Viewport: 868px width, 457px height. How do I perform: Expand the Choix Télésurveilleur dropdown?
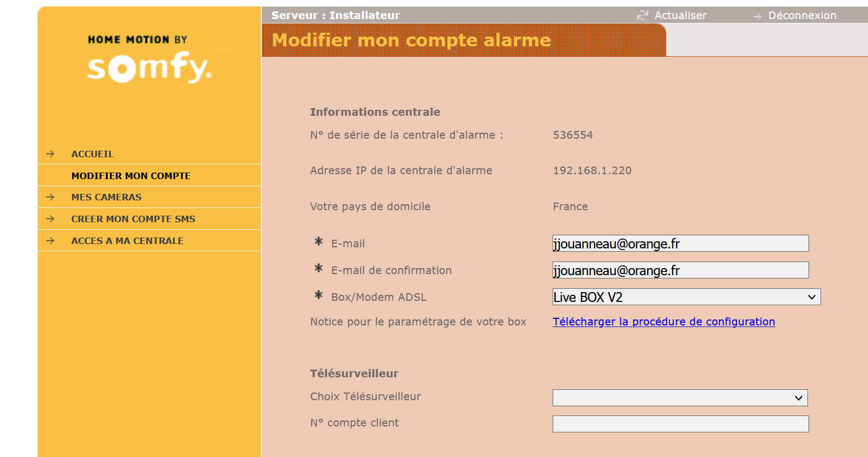pyautogui.click(x=679, y=398)
